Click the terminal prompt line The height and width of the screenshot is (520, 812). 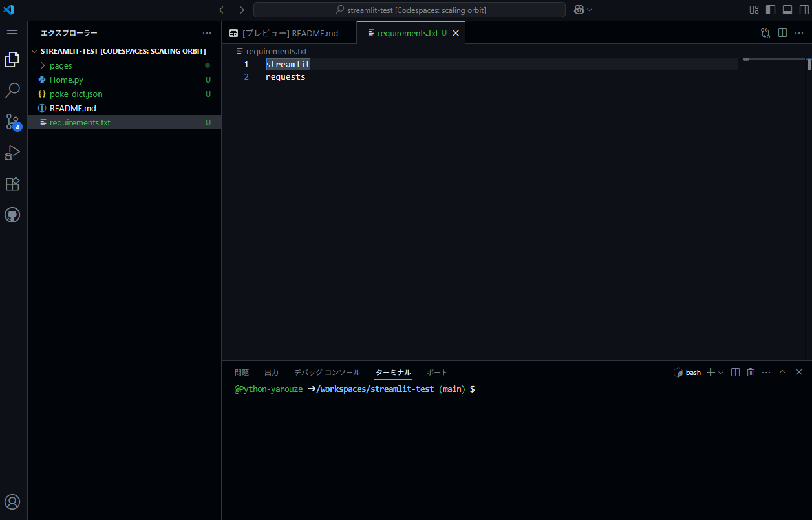(x=354, y=389)
